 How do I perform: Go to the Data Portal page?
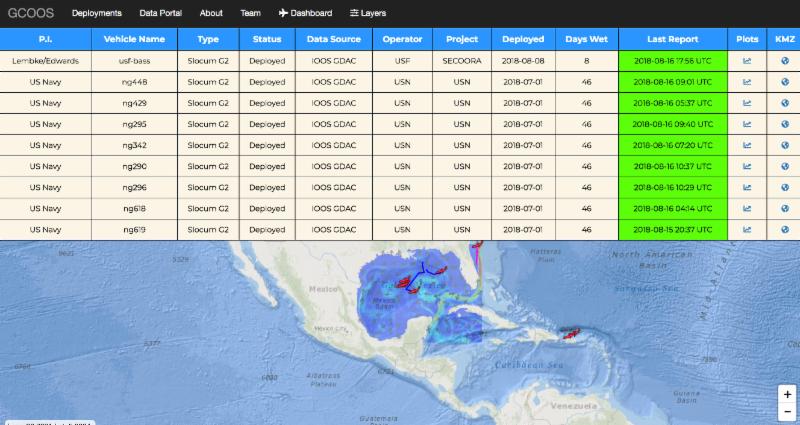160,13
